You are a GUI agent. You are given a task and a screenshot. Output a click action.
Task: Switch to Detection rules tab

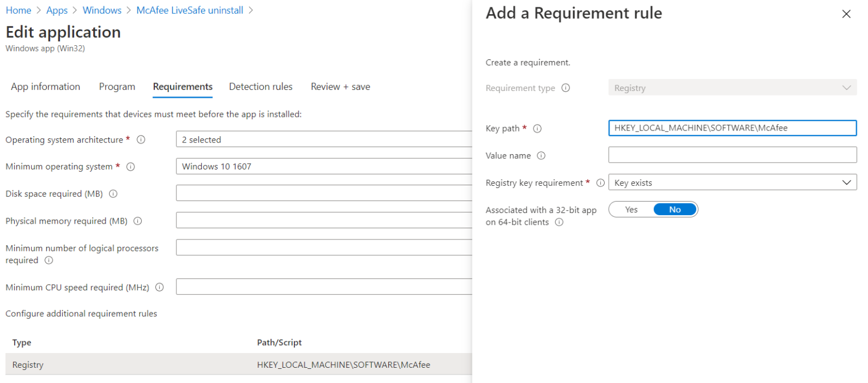pos(261,86)
